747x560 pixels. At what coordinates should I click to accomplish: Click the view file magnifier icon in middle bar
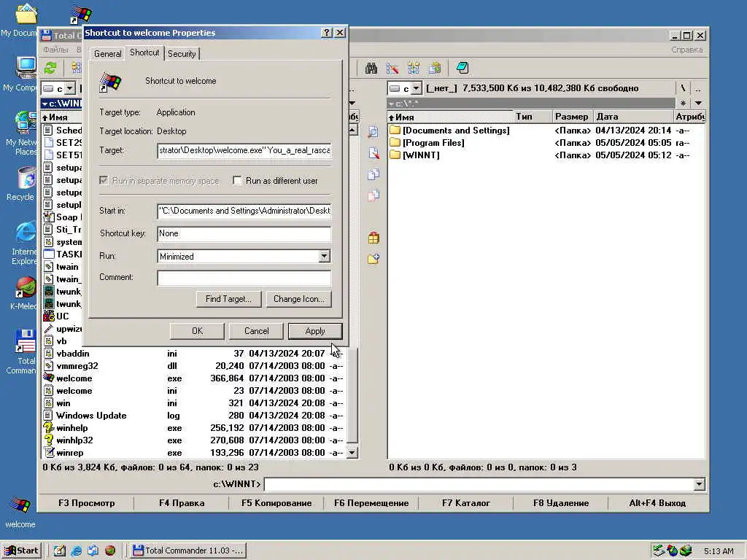tap(373, 132)
